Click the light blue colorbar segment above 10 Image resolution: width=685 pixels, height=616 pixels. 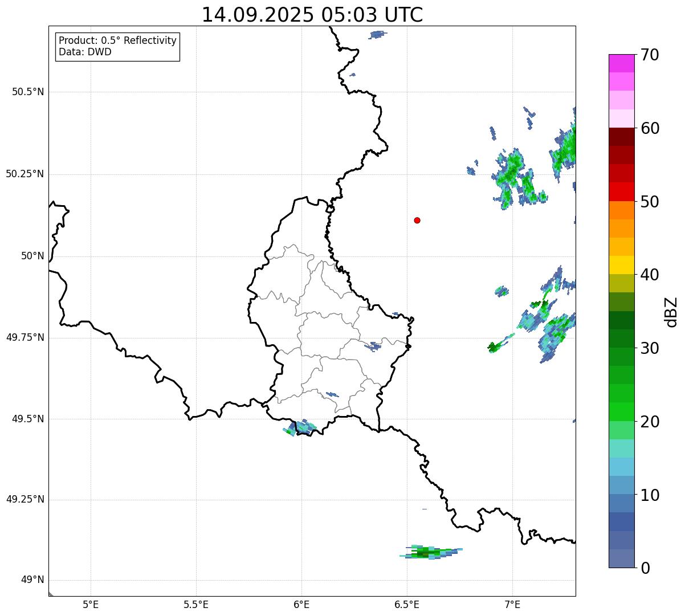click(621, 467)
